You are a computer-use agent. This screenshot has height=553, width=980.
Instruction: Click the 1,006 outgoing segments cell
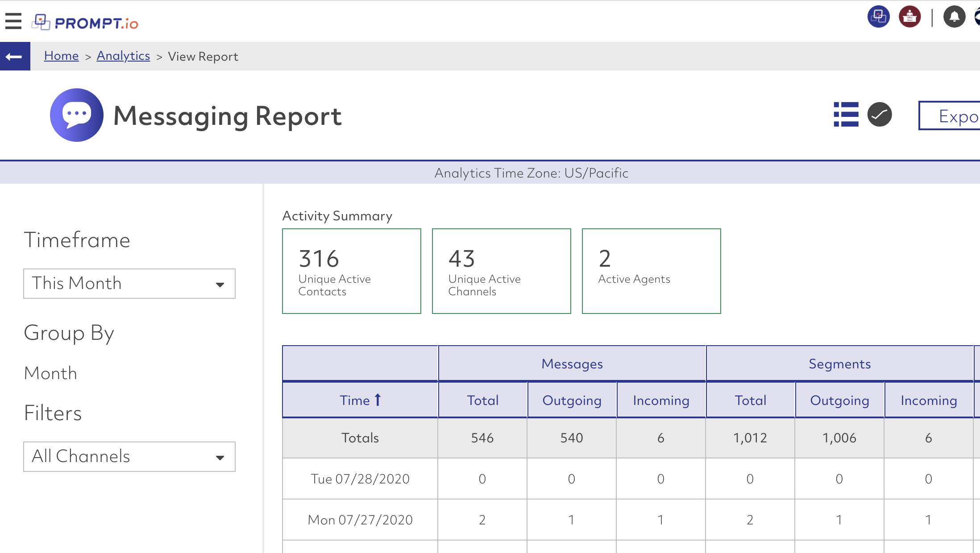[x=839, y=438]
